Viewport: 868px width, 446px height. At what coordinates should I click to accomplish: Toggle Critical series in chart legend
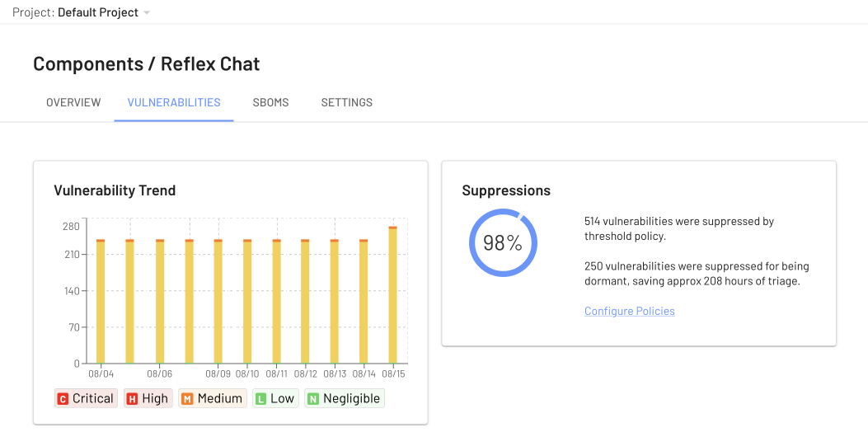pos(86,398)
